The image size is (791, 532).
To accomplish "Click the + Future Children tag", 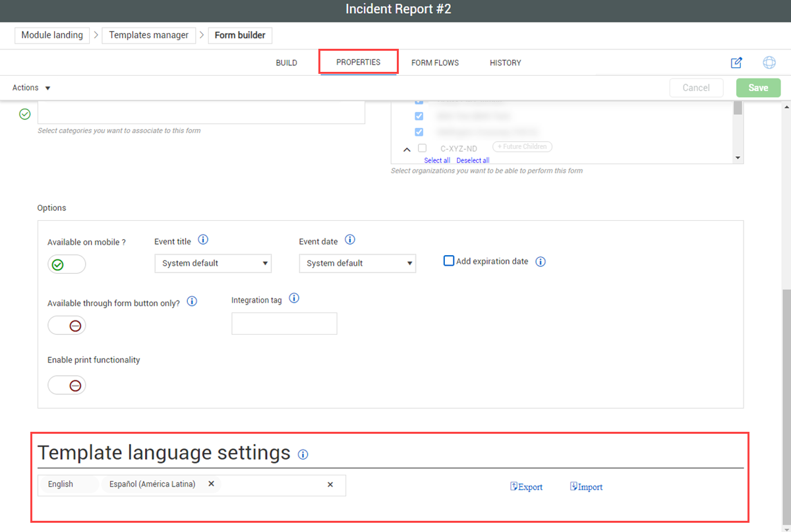I will [522, 146].
